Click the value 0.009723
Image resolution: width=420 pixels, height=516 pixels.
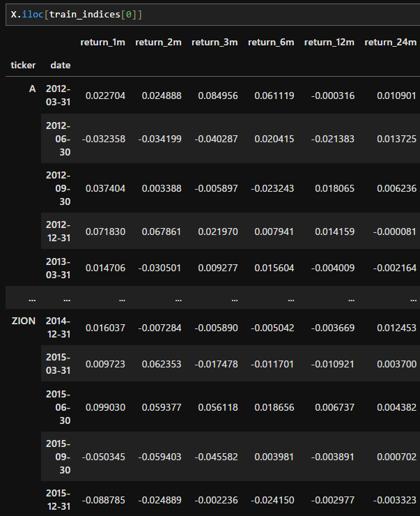tap(105, 364)
